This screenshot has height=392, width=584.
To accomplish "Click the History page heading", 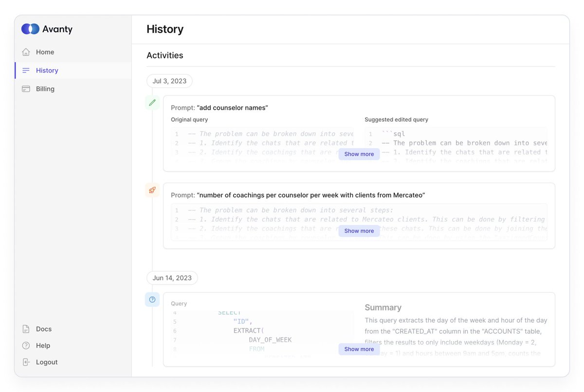I will tap(165, 29).
